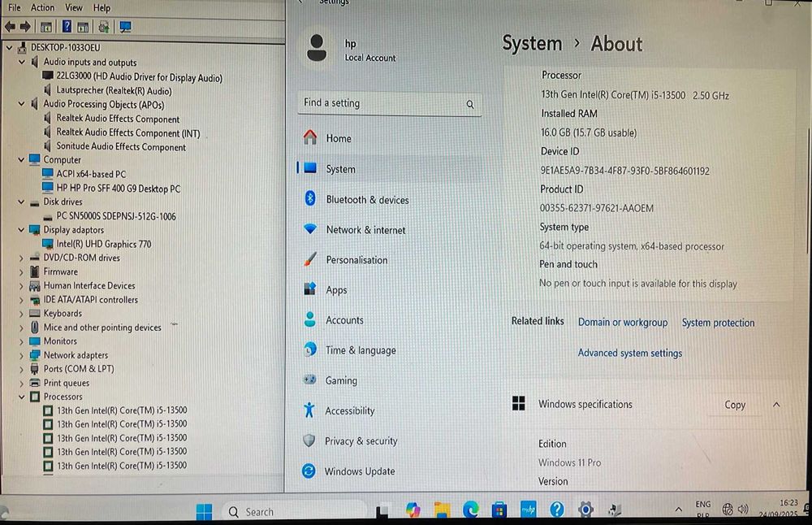This screenshot has width=812, height=525.
Task: Collapse the Windows specifications section chevron
Action: (776, 404)
